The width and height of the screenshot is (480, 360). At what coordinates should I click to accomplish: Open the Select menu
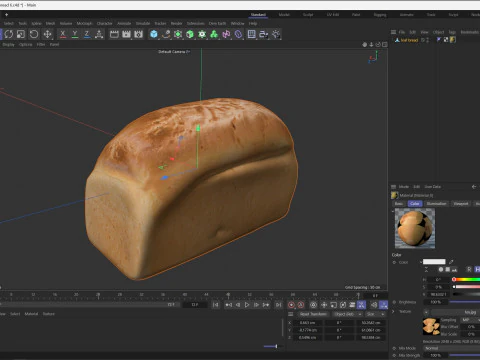(x=9, y=23)
